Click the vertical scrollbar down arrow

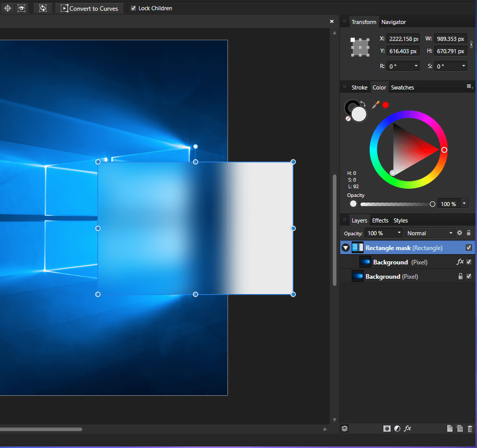tap(334, 420)
